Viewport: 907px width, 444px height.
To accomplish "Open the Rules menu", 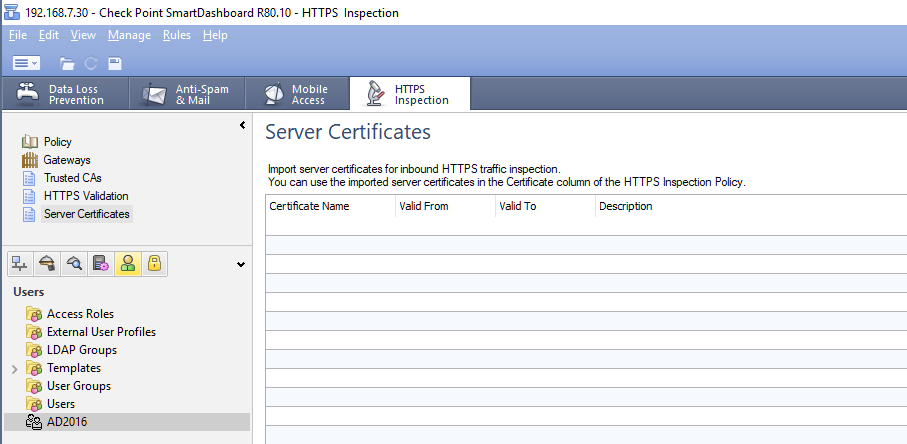I will click(176, 35).
